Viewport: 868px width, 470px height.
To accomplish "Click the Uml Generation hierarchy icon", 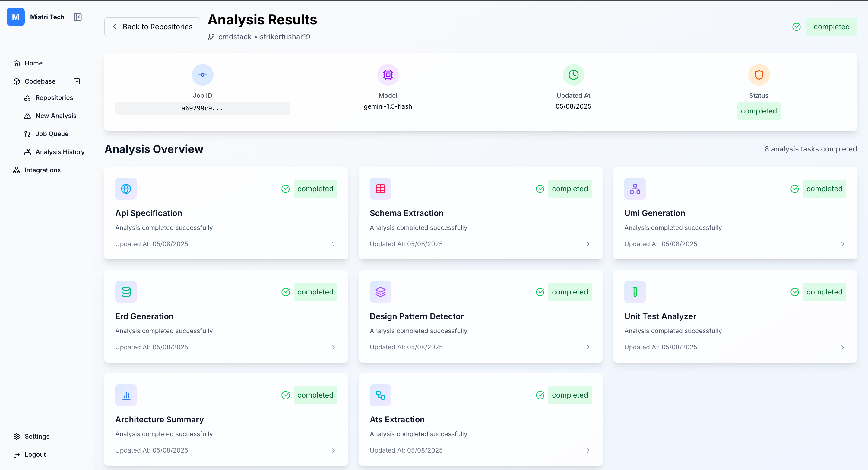I will pyautogui.click(x=635, y=189).
